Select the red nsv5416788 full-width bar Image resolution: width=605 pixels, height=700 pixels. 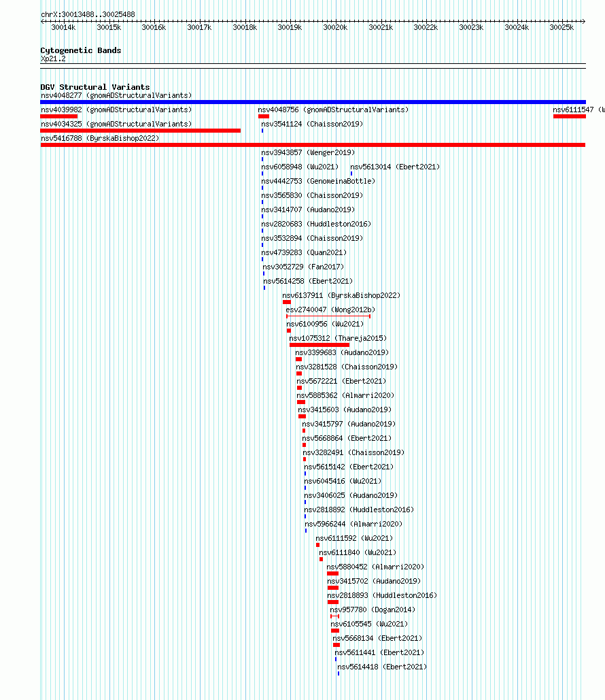pyautogui.click(x=313, y=145)
